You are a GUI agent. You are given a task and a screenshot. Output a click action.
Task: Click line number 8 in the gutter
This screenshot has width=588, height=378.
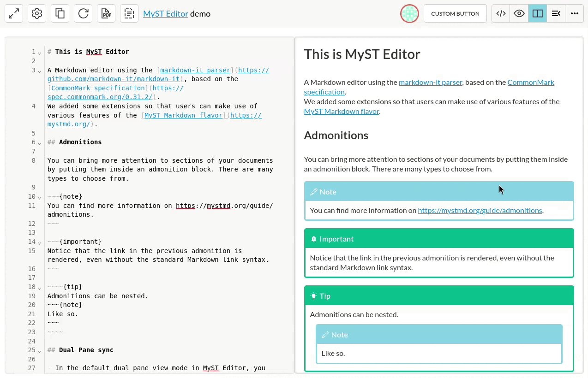tap(34, 160)
